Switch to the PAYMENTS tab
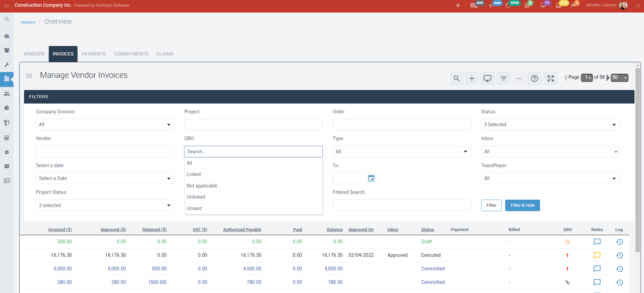Screen dimensions: 644x293 [x=93, y=54]
